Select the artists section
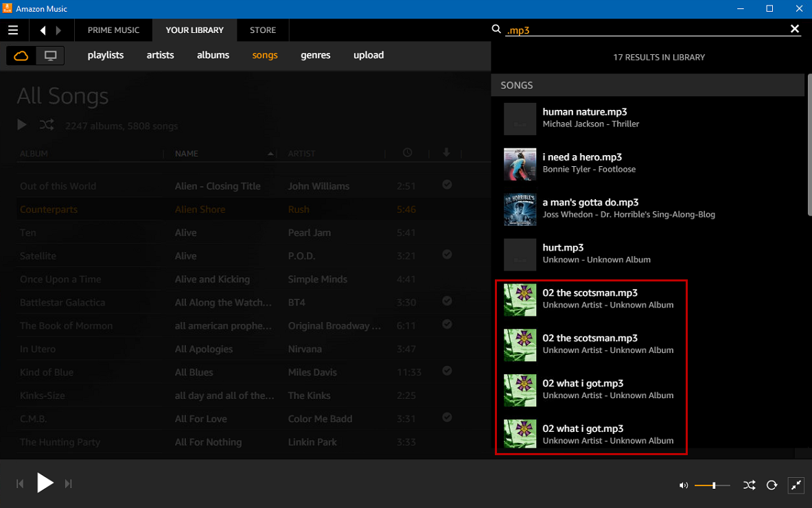The height and width of the screenshot is (508, 812). 160,55
